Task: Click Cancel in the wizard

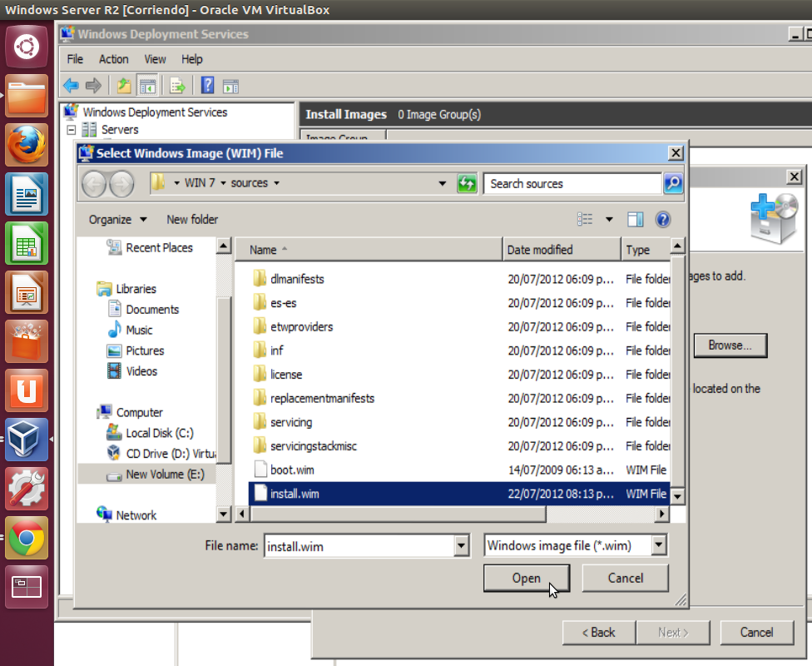Action: [756, 633]
